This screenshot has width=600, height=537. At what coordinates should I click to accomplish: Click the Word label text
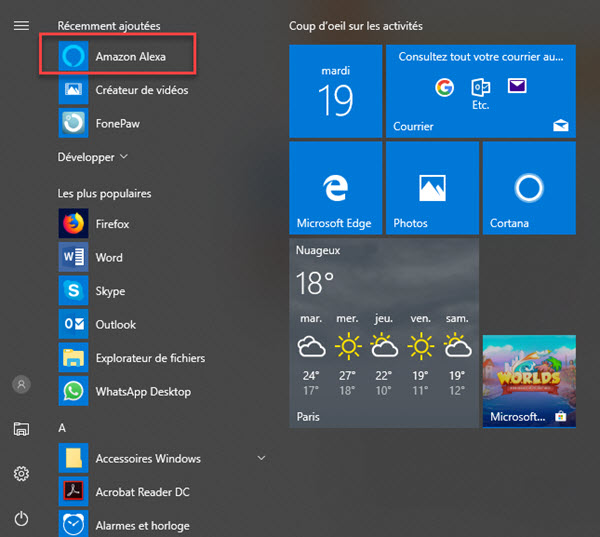click(109, 257)
